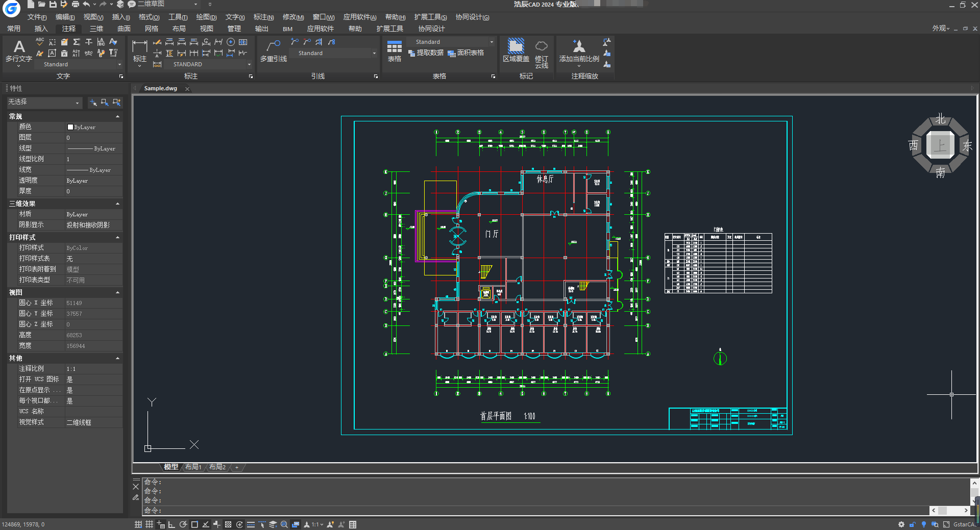This screenshot has width=980, height=530.
Task: Toggle lineweight display in the status bar
Action: coord(251,524)
